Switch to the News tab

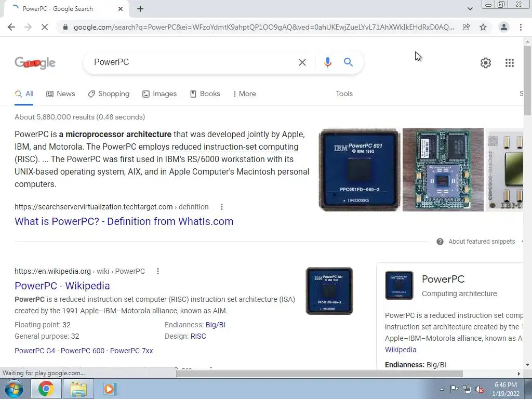[61, 94]
